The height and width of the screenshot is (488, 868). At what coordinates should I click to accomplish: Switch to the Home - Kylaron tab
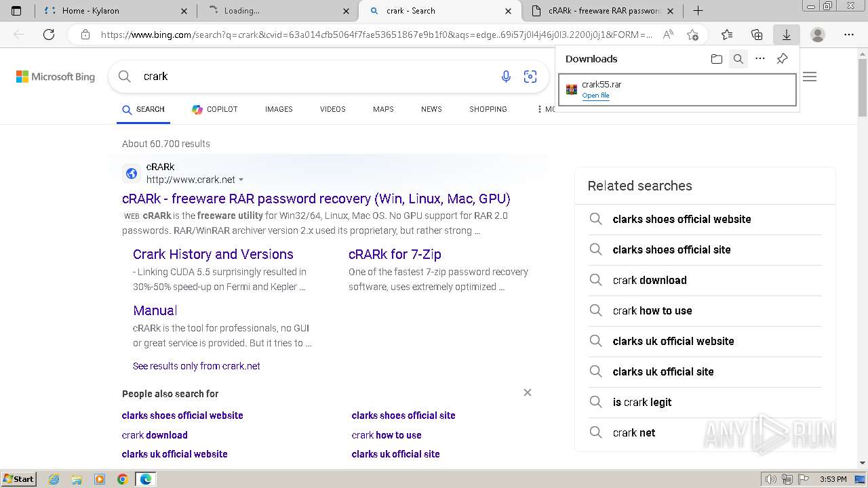click(115, 11)
